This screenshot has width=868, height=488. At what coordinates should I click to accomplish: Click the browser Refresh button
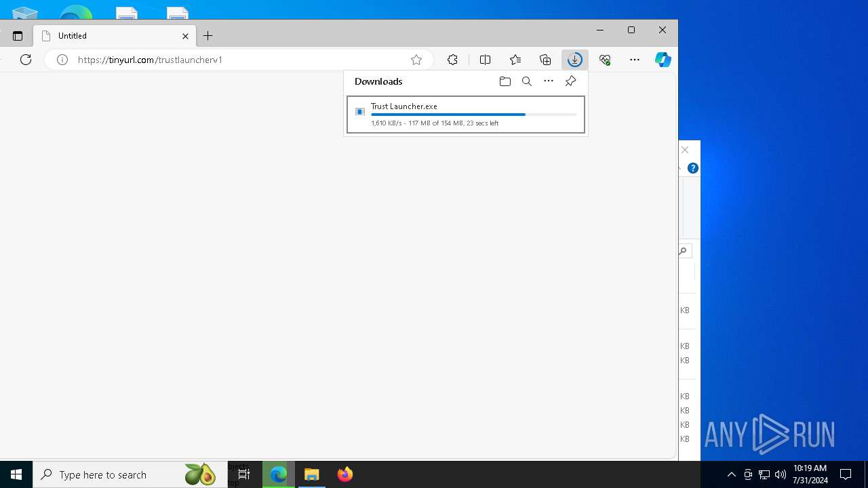click(x=26, y=60)
